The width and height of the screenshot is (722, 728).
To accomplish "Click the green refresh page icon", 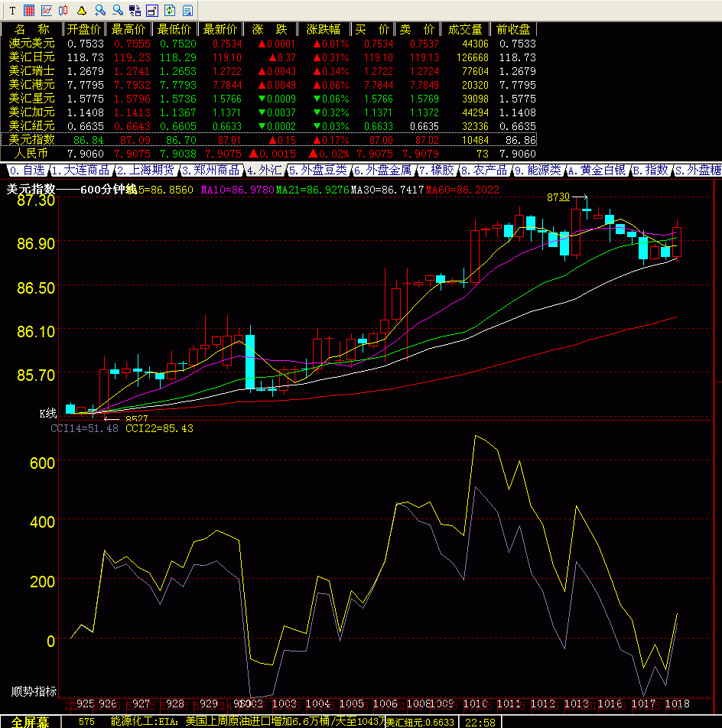I will coord(170,10).
